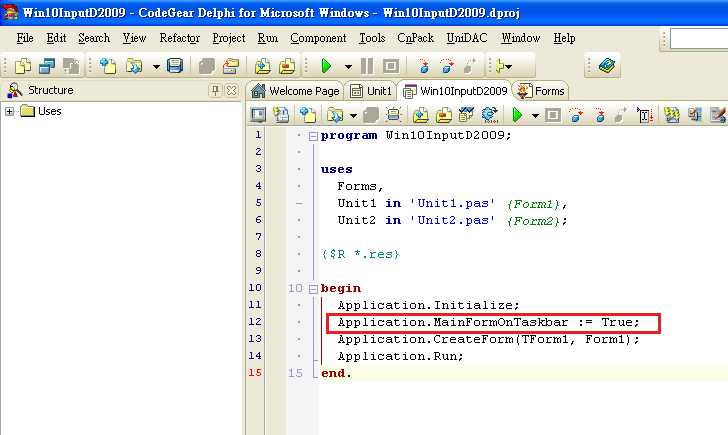Screen dimensions: 728x435
Task: Click Remove File from Project icon in top toolbar
Action: pyautogui.click(x=287, y=66)
